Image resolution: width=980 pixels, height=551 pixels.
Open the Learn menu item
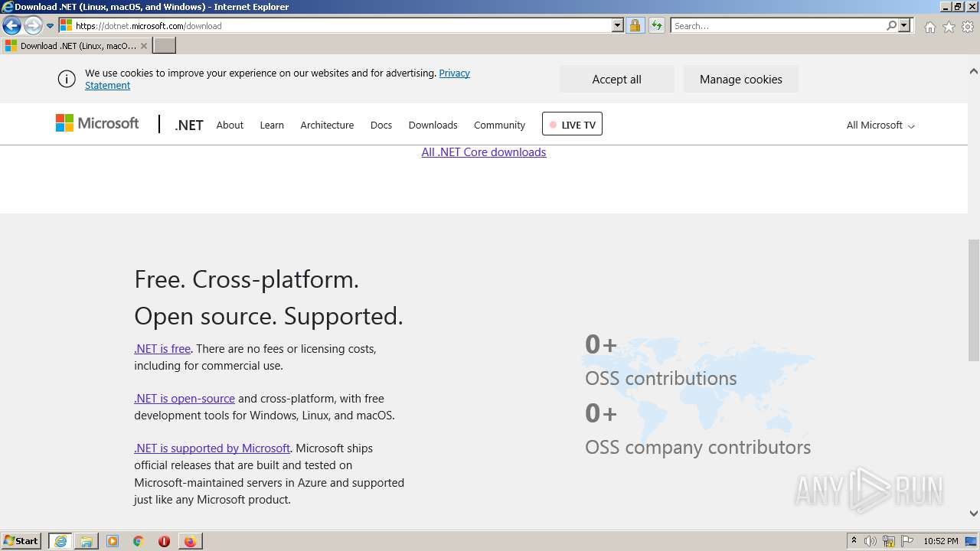click(x=272, y=125)
